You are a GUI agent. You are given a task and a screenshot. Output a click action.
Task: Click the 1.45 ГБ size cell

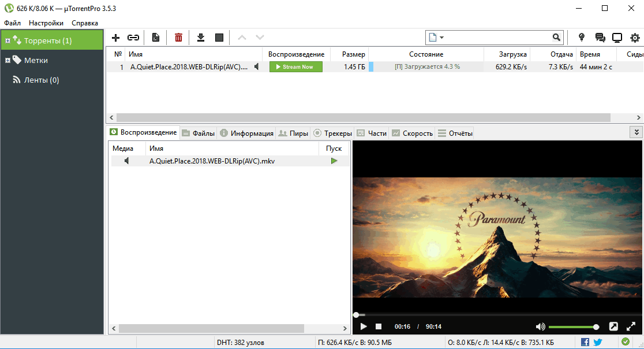354,66
